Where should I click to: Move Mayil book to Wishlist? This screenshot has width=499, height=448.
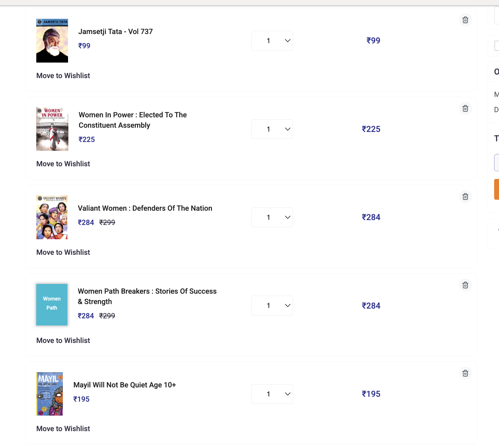click(63, 429)
